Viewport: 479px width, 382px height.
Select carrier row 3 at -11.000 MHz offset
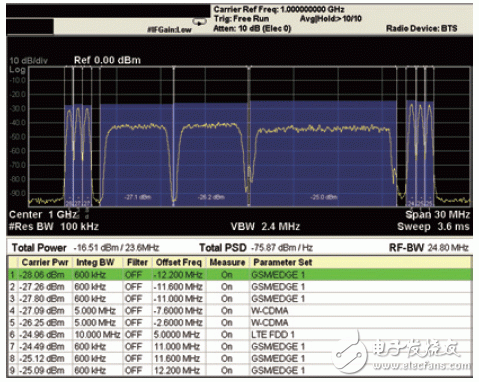coord(240,299)
